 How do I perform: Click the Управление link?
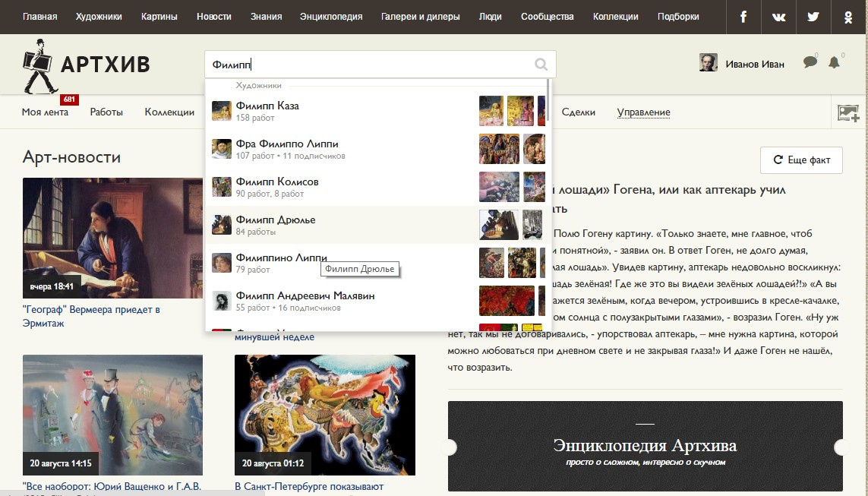coord(643,112)
